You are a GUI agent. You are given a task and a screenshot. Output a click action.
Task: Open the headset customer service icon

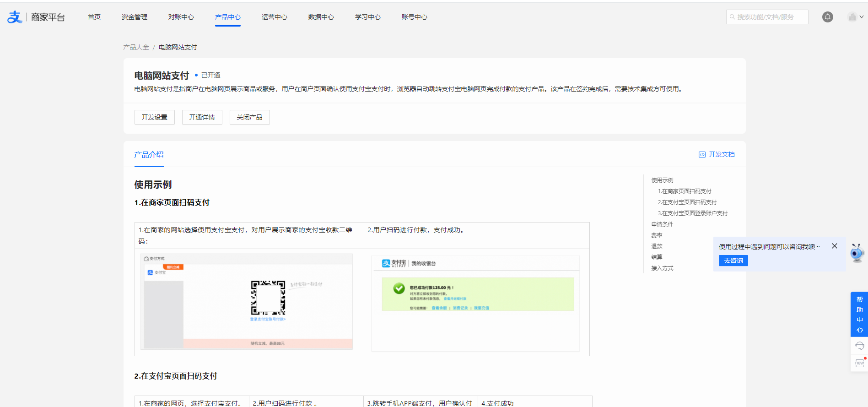point(859,346)
